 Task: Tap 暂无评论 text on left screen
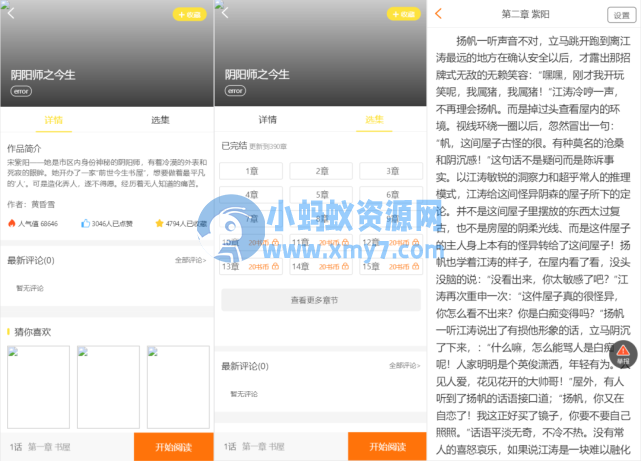[30, 288]
